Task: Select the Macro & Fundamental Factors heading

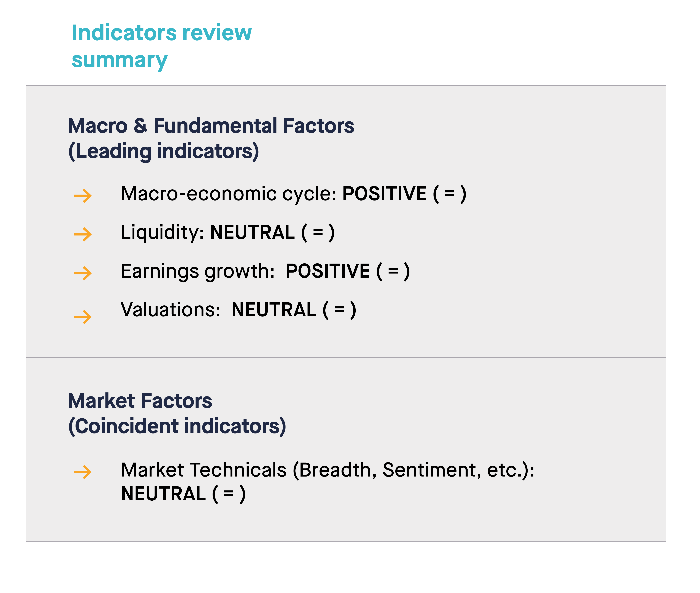Action: point(211,126)
